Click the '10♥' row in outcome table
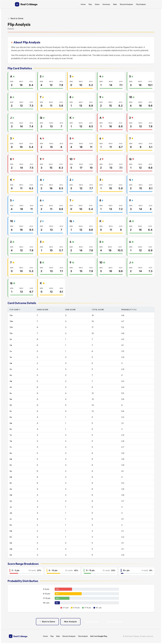The width and height of the screenshot is (162, 644). click(81, 327)
